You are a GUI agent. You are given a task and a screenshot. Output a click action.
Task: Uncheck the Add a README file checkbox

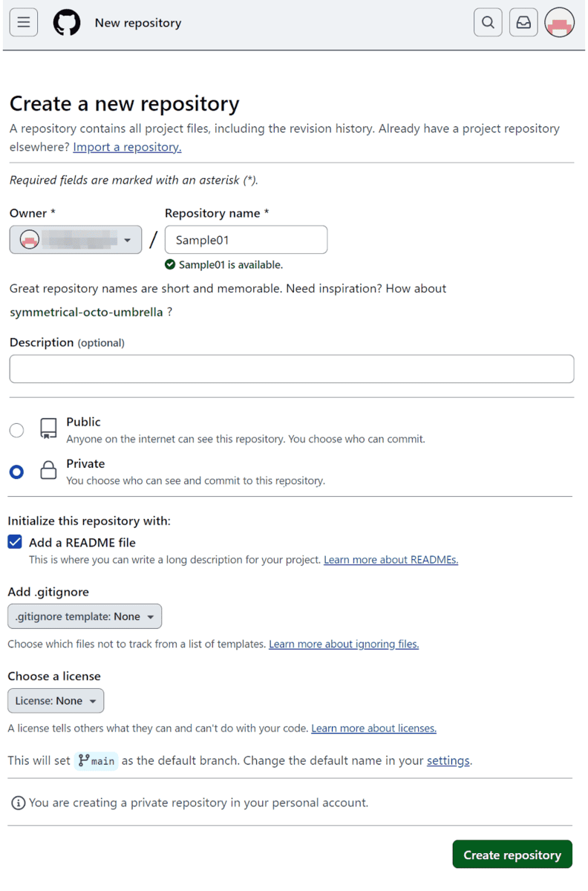click(x=15, y=542)
